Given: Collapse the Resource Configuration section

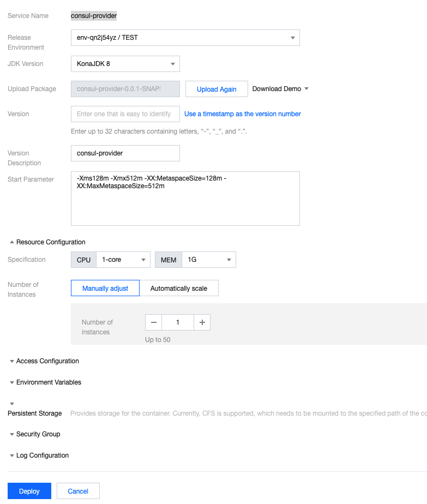Looking at the screenshot, I should 47,242.
